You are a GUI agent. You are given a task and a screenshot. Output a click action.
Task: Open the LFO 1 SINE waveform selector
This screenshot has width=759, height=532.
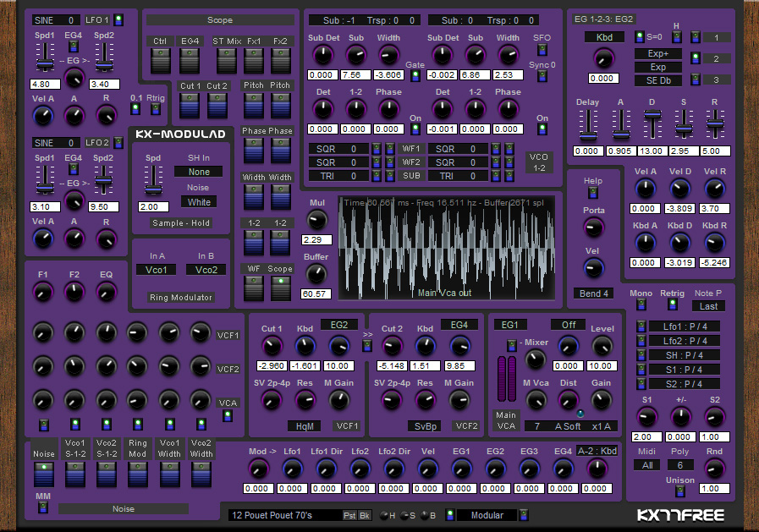click(x=56, y=20)
